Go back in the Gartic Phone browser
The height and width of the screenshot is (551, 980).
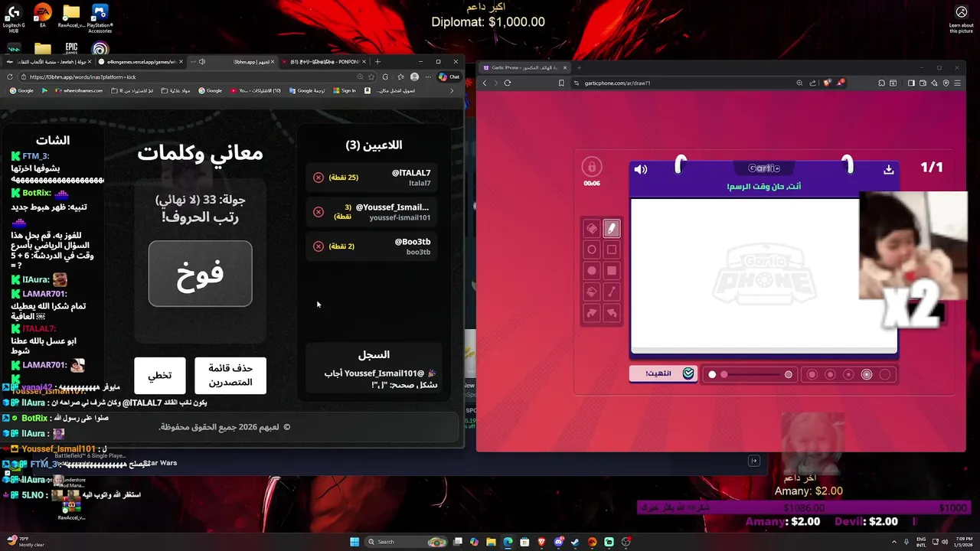[485, 83]
